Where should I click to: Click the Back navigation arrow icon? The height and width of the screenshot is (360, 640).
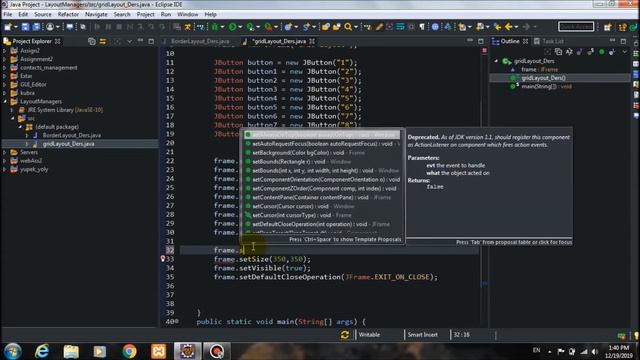tap(508, 27)
